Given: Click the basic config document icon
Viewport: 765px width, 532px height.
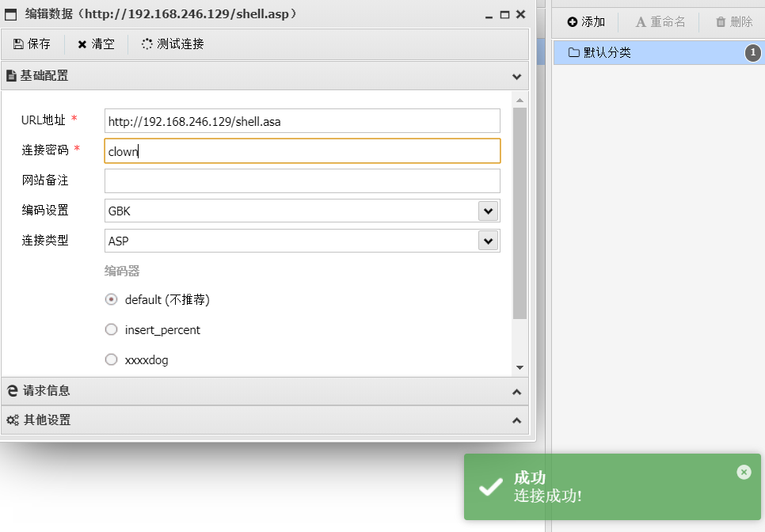Looking at the screenshot, I should point(11,75).
